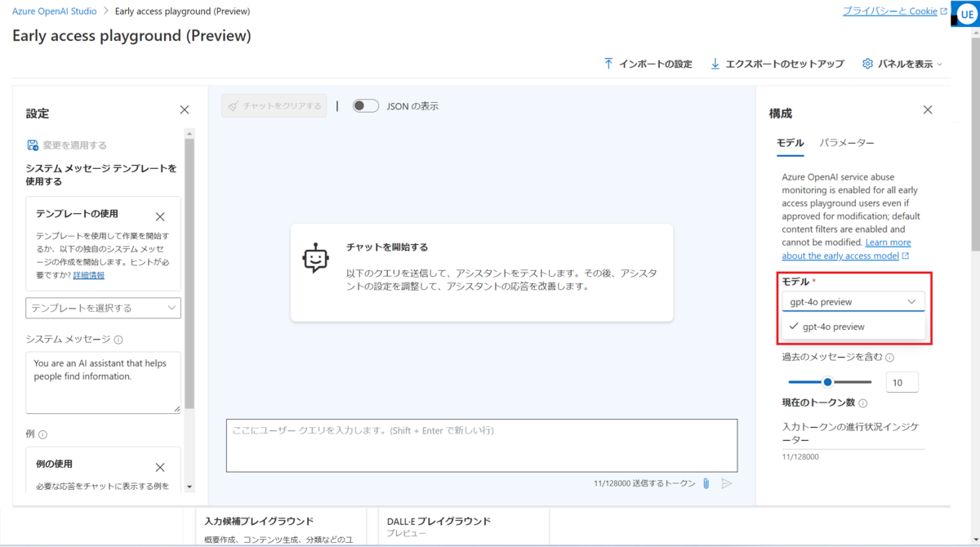Click external link icon after early access model

905,256
